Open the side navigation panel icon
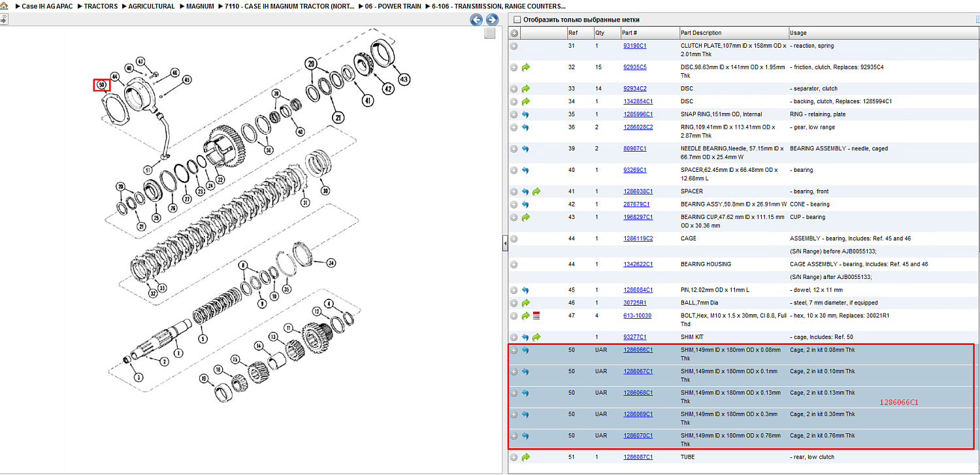Viewport: 980px width, 475px height. pos(3,20)
